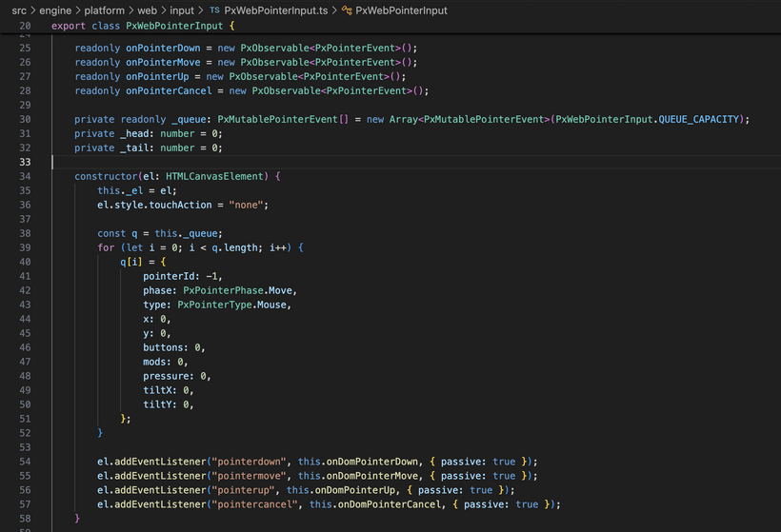Click line number 34 in gutter
Viewport: 781px width, 532px height.
(x=25, y=177)
